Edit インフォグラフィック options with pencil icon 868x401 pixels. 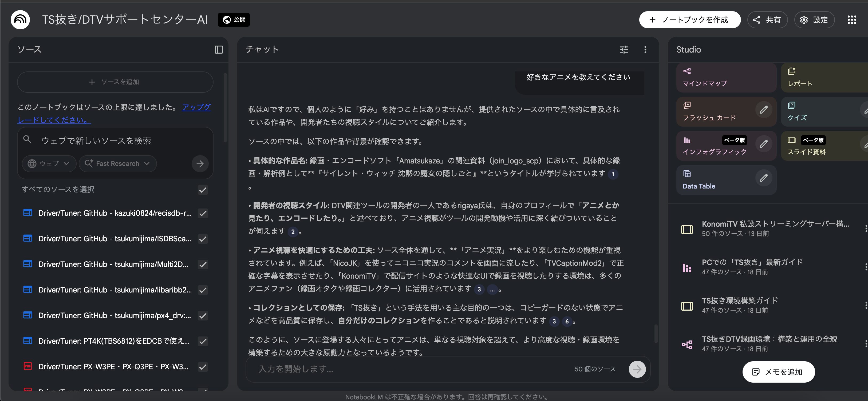[x=763, y=144]
